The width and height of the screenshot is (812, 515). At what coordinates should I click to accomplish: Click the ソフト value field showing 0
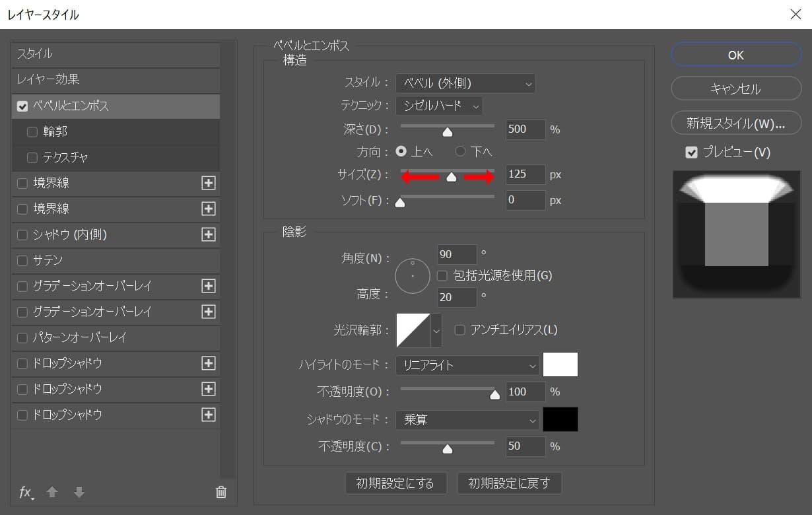525,200
